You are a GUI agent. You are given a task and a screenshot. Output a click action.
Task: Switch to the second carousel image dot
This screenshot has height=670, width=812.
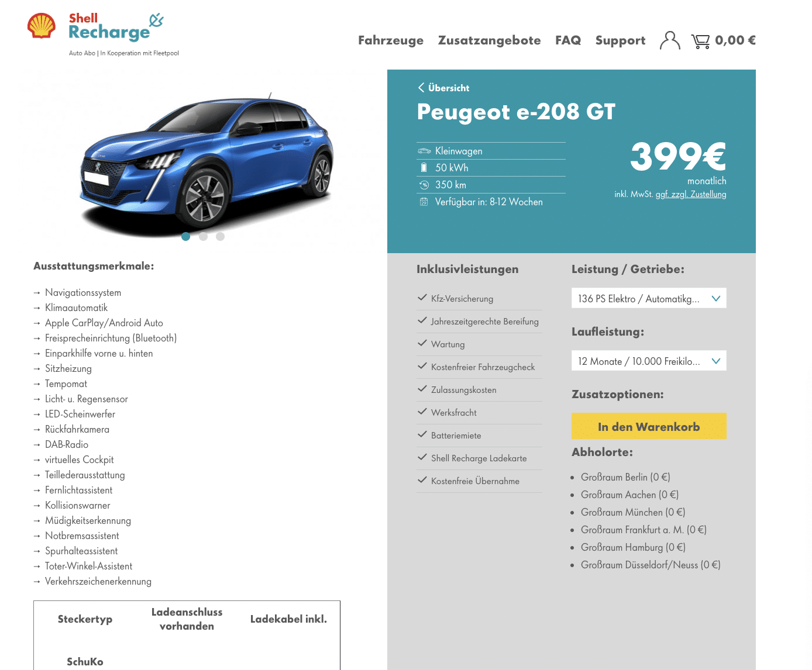tap(203, 237)
